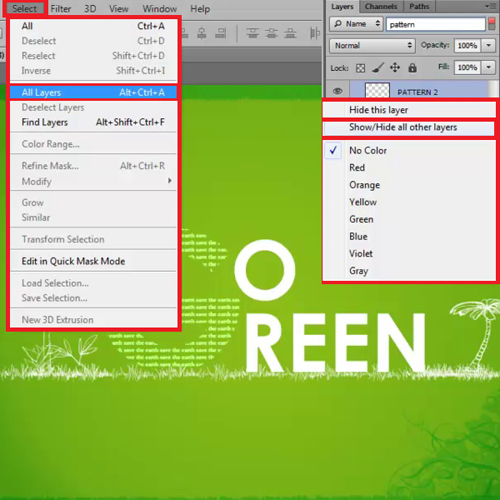Choose Hide this layer
This screenshot has height=500, width=500.
coord(409,110)
